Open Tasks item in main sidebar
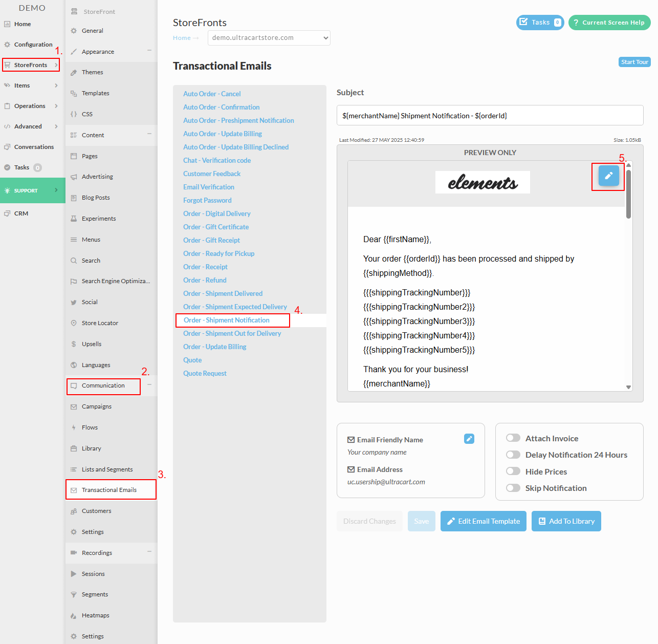This screenshot has height=644, width=658. point(21,167)
